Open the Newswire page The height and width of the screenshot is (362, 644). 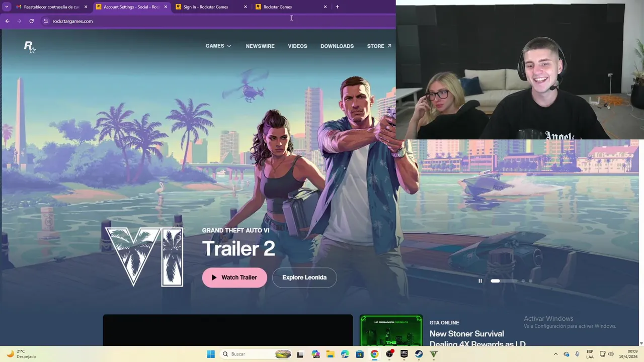260,46
